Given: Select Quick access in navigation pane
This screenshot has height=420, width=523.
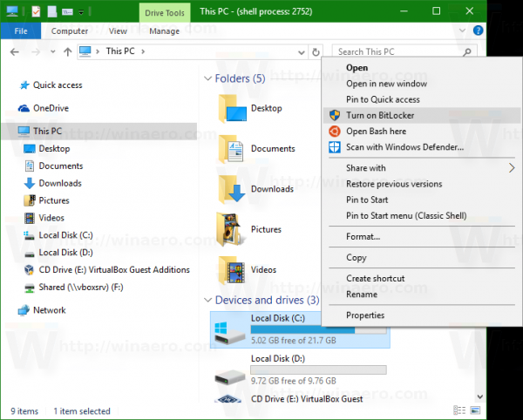Looking at the screenshot, I should [58, 85].
